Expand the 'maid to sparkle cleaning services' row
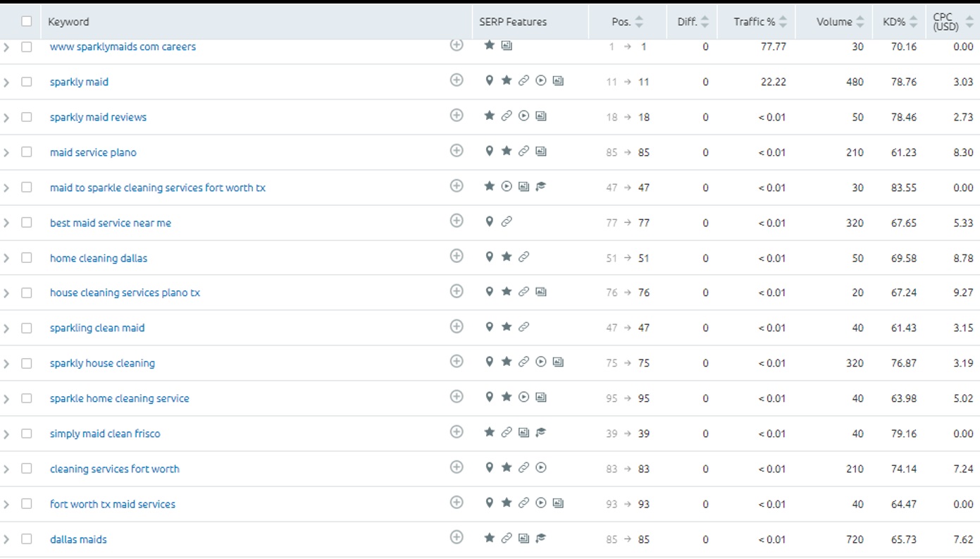Screen dimensions: 980x559 pyautogui.click(x=6, y=188)
